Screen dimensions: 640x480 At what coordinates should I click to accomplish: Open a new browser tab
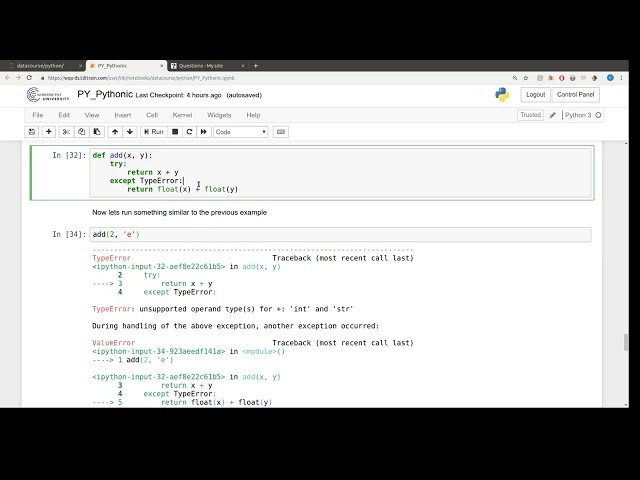pyautogui.click(x=256, y=66)
